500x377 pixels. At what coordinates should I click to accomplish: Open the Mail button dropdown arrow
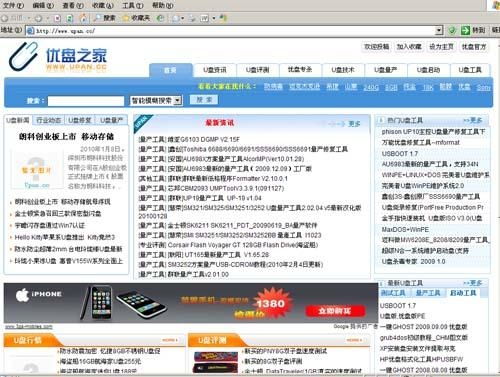tap(182, 18)
